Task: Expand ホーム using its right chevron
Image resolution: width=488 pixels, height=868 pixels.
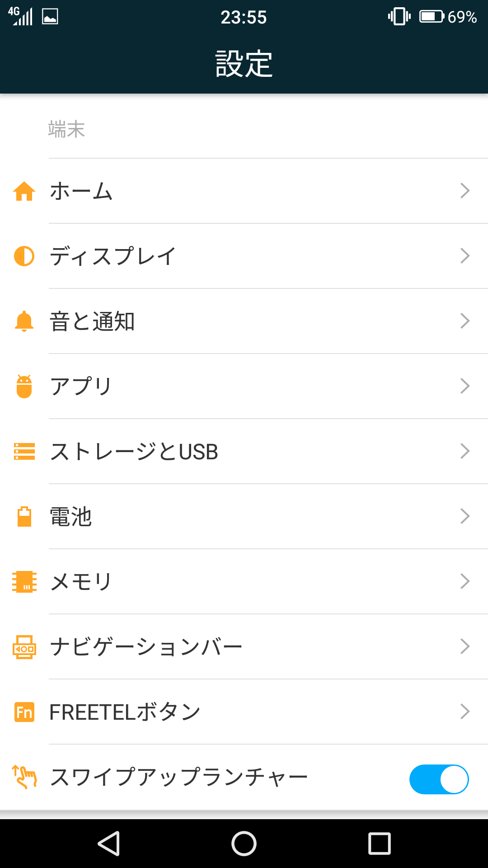Action: pyautogui.click(x=465, y=191)
